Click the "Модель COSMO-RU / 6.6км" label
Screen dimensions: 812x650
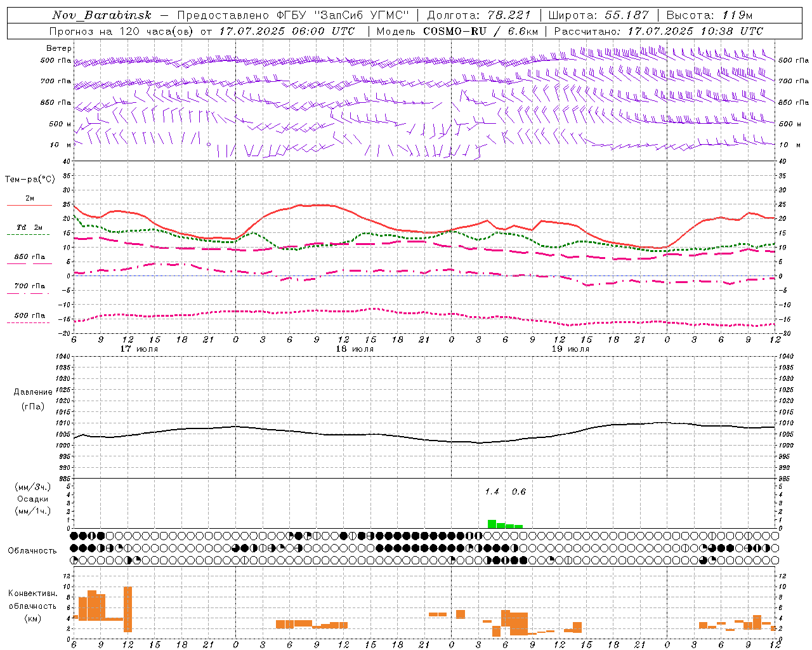(x=457, y=31)
